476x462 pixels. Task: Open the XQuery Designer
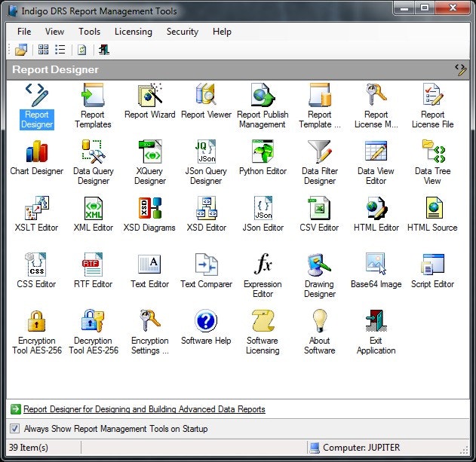(x=149, y=163)
